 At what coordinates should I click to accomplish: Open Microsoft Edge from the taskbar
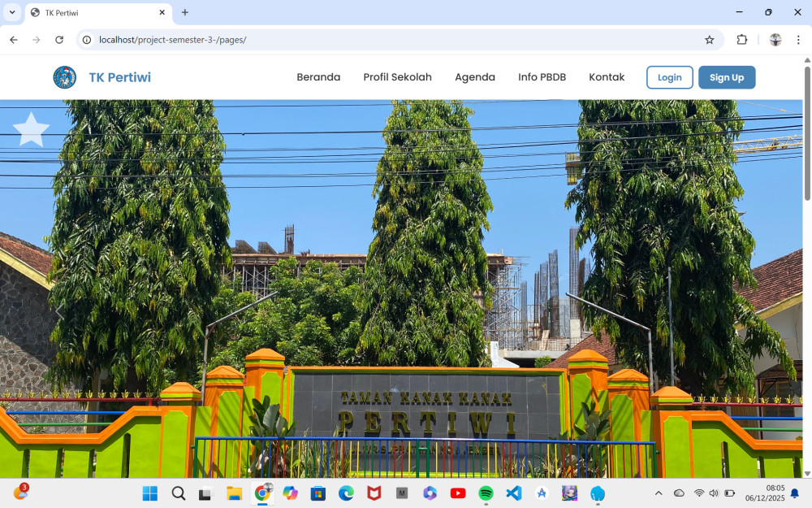pyautogui.click(x=346, y=493)
